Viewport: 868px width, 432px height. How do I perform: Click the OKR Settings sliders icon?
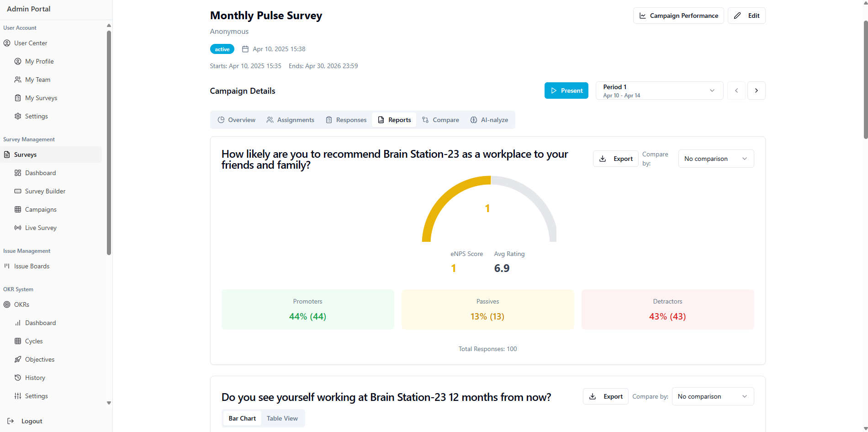(x=18, y=396)
